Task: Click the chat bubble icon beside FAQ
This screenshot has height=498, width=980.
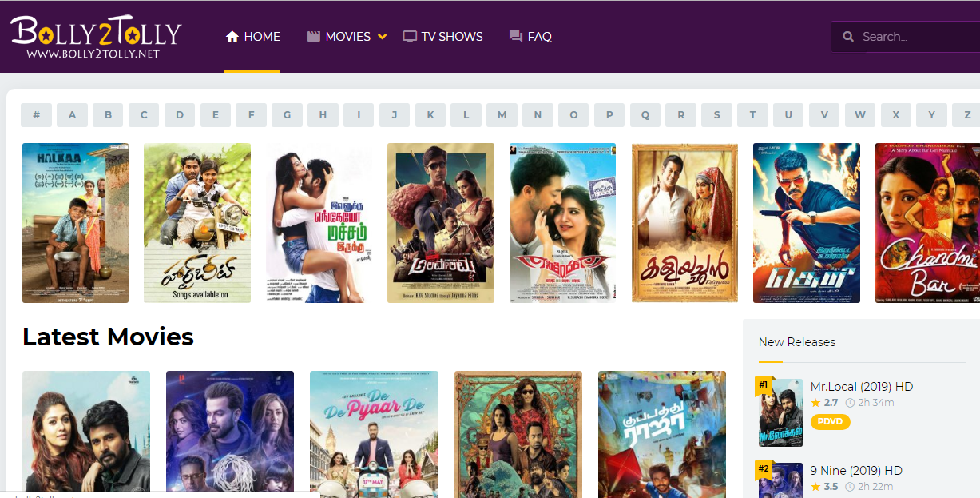Action: click(x=515, y=37)
